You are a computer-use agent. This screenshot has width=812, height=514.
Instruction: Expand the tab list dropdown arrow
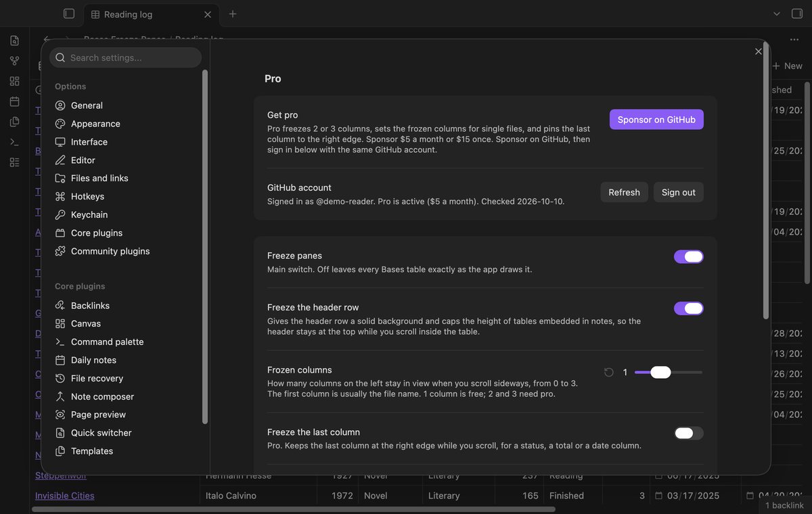(776, 14)
